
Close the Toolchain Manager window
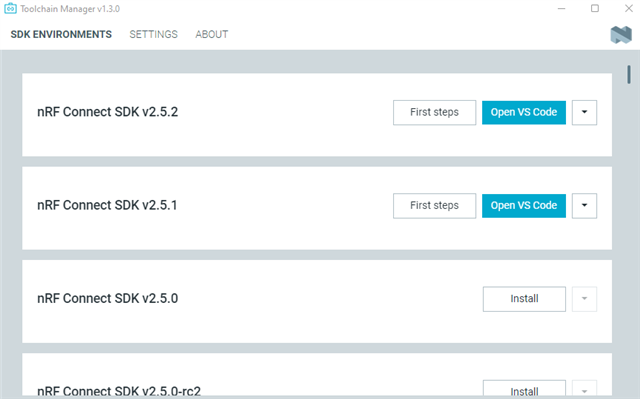click(629, 9)
